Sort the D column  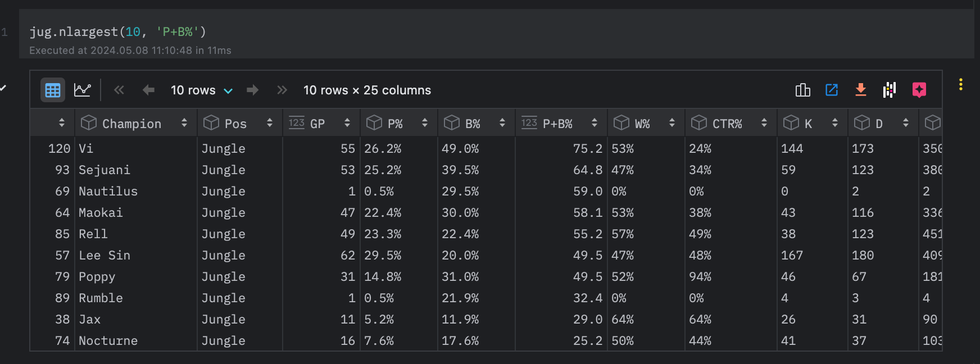(906, 123)
